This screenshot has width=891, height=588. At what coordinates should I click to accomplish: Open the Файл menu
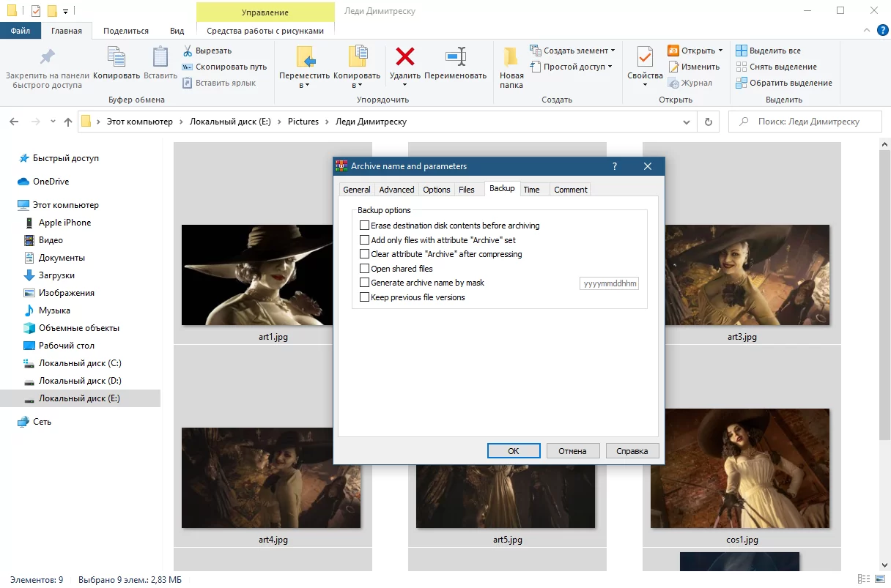point(21,31)
